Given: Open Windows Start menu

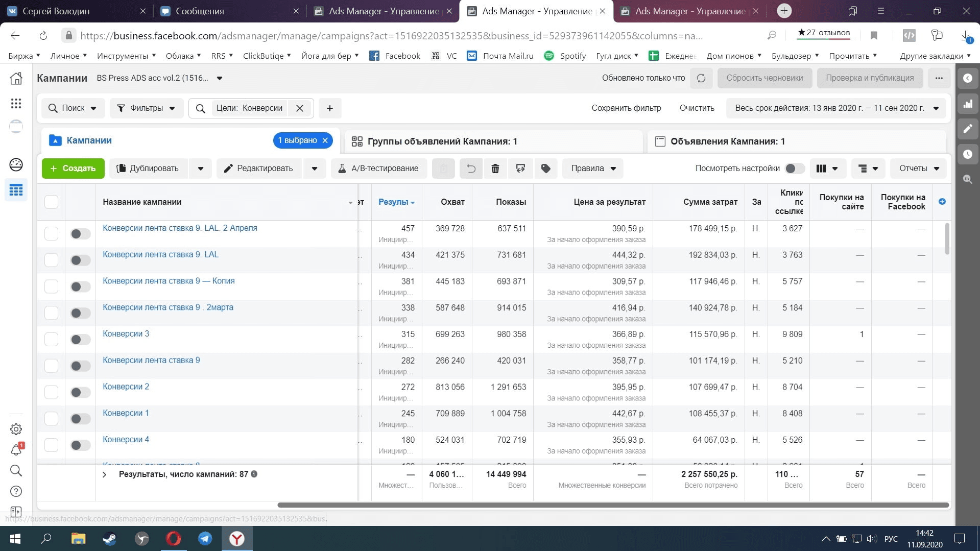Looking at the screenshot, I should pyautogui.click(x=15, y=539).
